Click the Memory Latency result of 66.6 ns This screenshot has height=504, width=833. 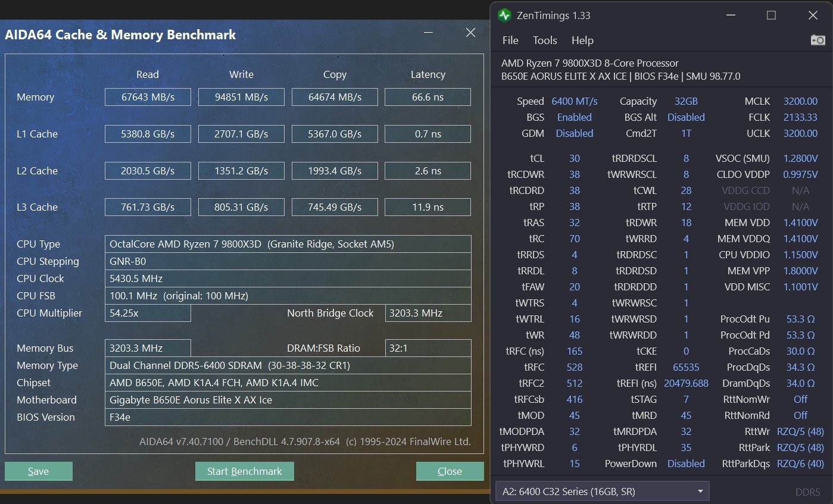(x=428, y=96)
